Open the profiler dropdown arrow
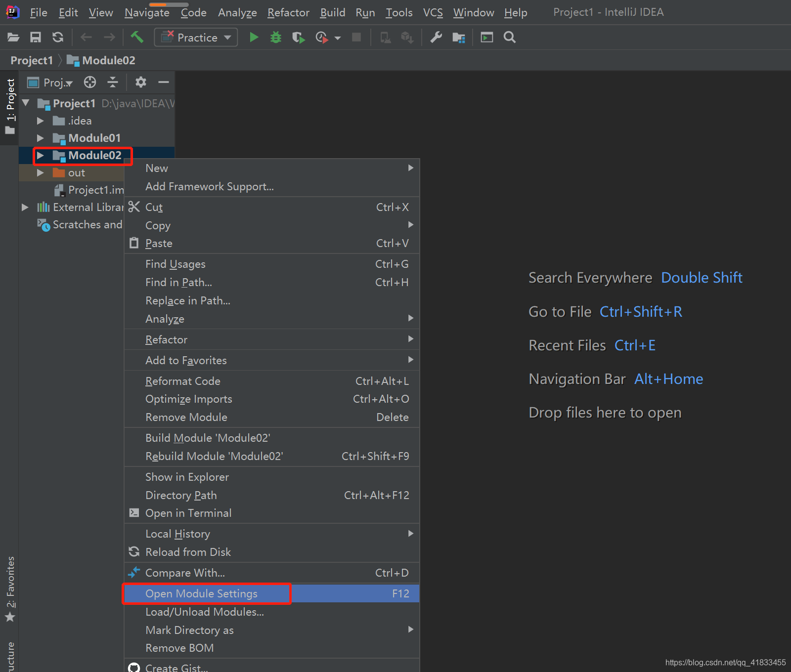This screenshot has height=672, width=791. click(x=338, y=38)
